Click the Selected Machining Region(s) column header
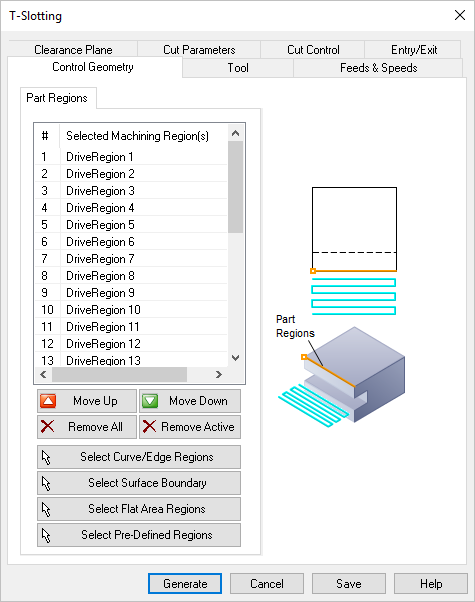This screenshot has width=475, height=602. tap(144, 136)
